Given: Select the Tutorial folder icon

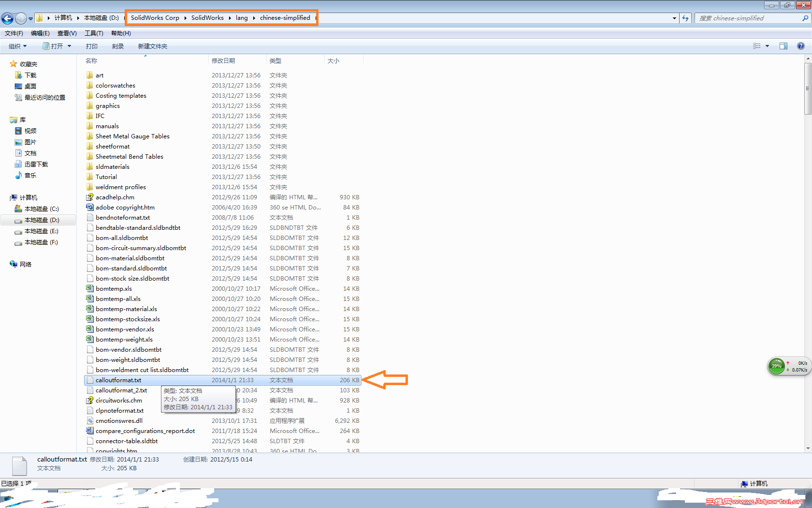Looking at the screenshot, I should pos(90,177).
